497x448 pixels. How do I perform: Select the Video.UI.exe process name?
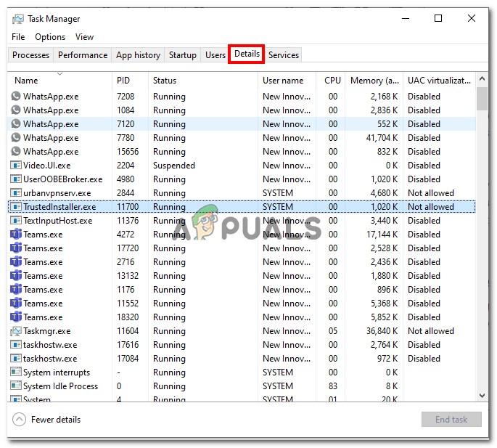pos(47,166)
